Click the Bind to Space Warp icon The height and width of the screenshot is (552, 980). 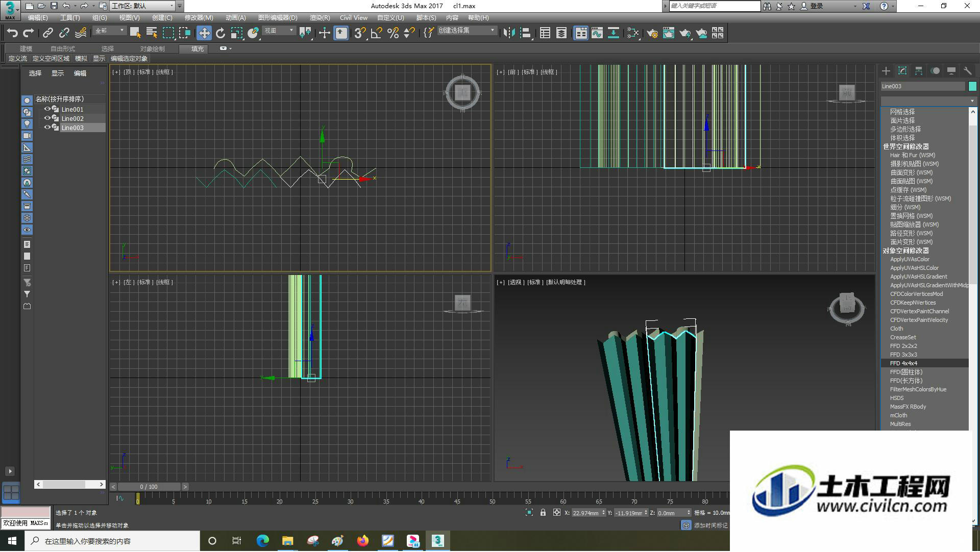point(81,33)
